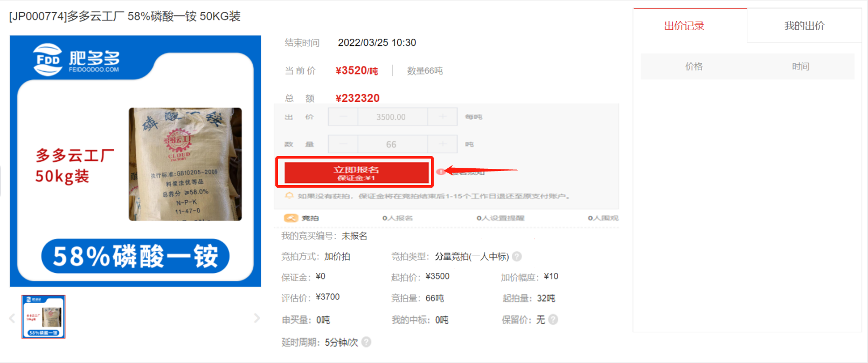Decrease the 出价 bid price
This screenshot has height=363, width=868.
pyautogui.click(x=343, y=117)
